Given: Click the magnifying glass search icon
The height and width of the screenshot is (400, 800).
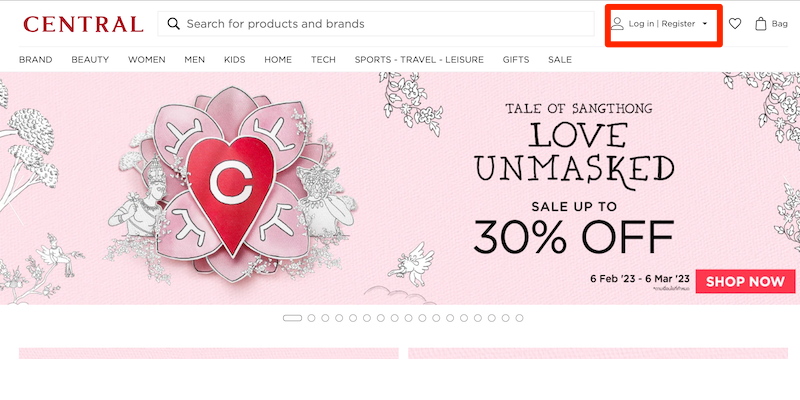Looking at the screenshot, I should pos(173,23).
